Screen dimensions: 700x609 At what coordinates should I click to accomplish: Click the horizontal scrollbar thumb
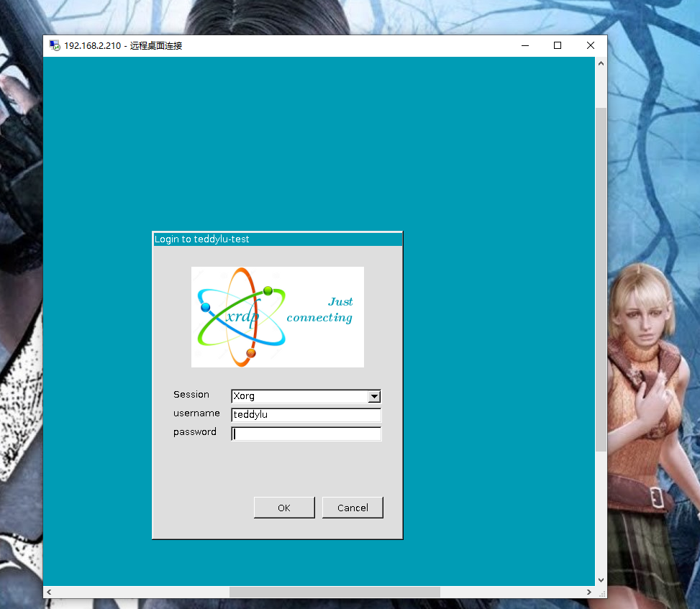pyautogui.click(x=335, y=592)
